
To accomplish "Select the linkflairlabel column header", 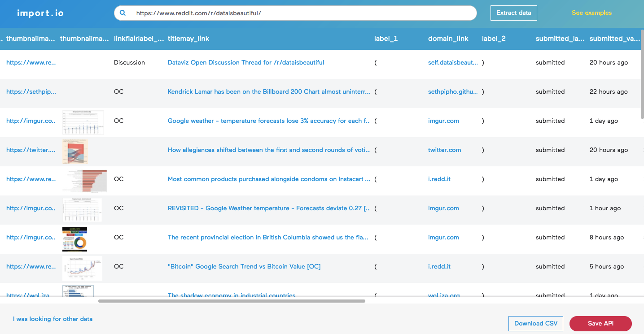I will (139, 39).
